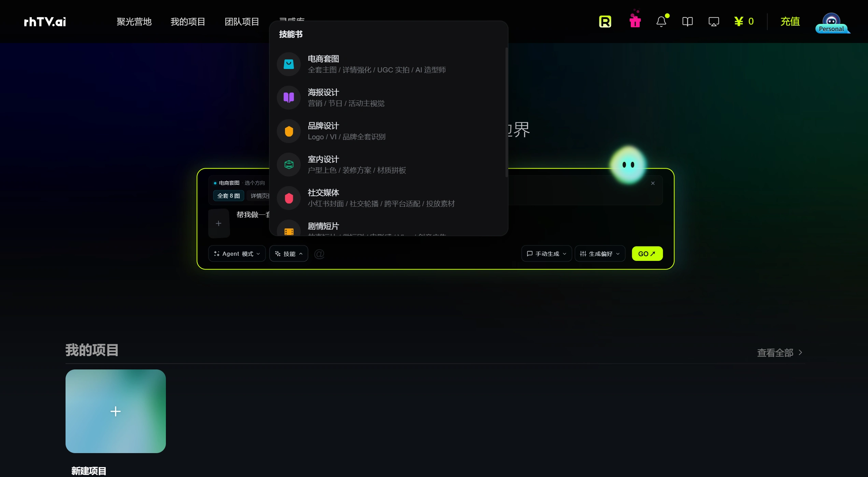Click the 我的项目 section heading
Screen dimensions: 868x477
click(92, 350)
